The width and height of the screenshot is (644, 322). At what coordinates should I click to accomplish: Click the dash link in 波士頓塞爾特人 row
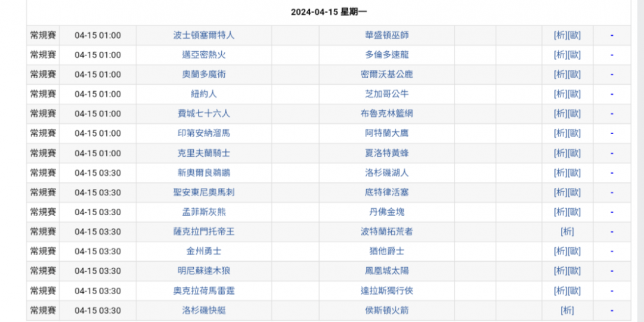[x=612, y=35]
